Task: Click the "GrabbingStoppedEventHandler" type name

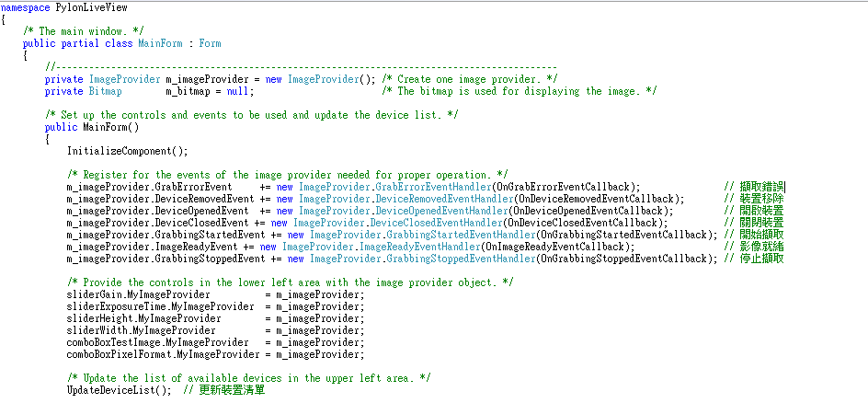Action: click(462, 259)
